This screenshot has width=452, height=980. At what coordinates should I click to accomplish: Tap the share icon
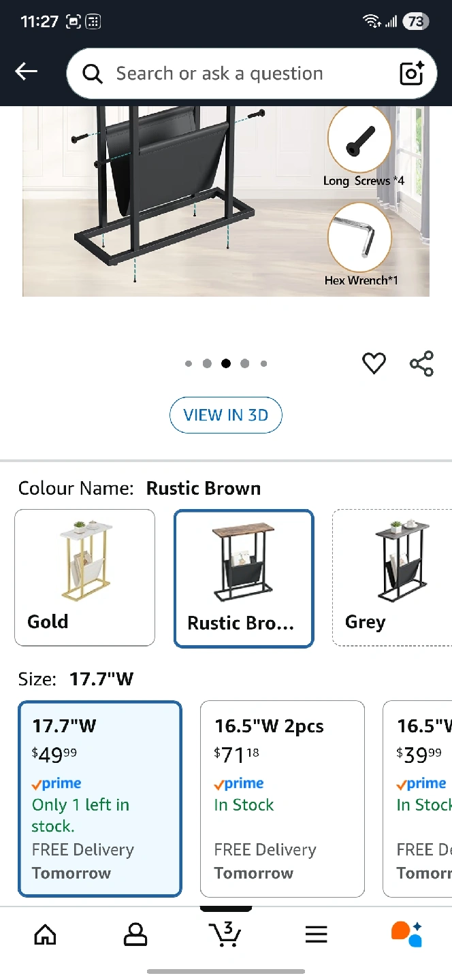coord(421,363)
